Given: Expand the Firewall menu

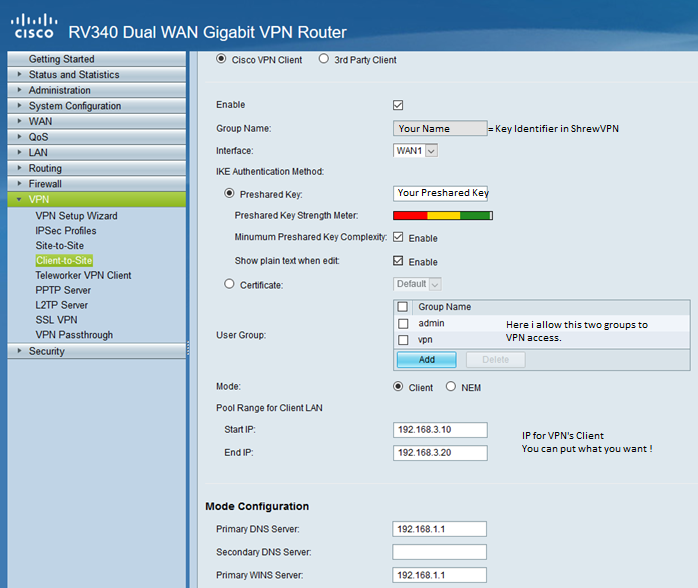Looking at the screenshot, I should pos(97,184).
